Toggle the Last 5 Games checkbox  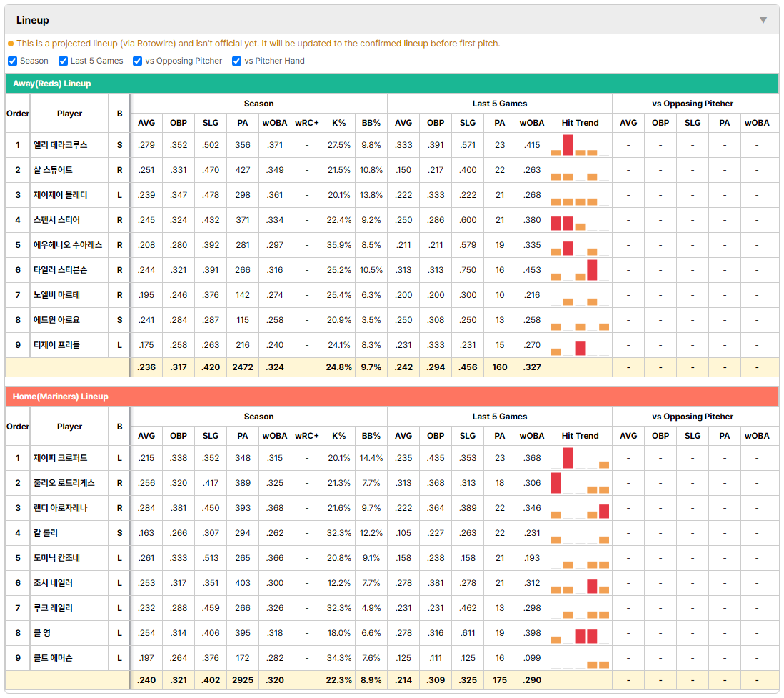[x=63, y=61]
